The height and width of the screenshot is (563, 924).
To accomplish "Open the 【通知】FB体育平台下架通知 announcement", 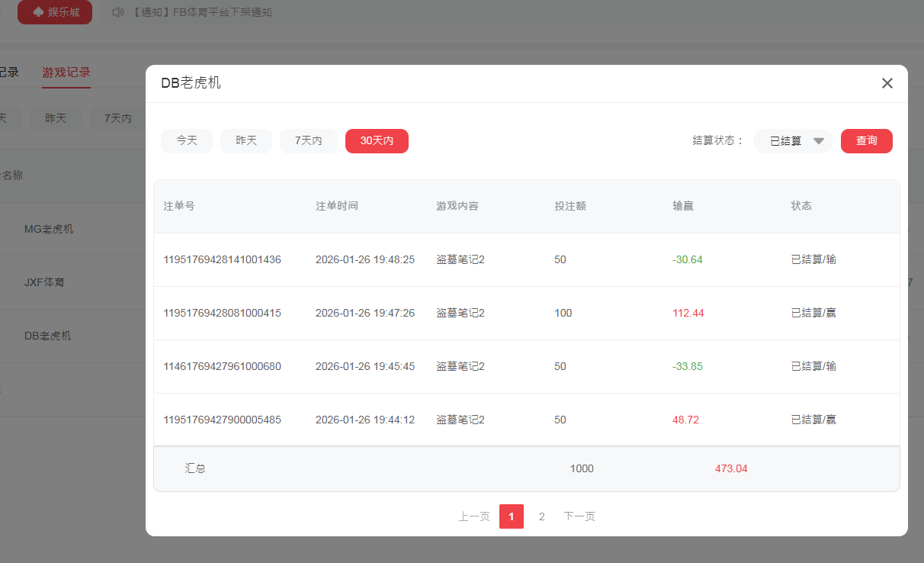I will (201, 12).
